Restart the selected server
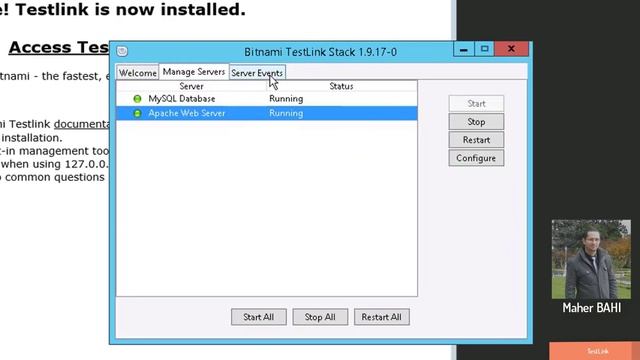640x360 pixels. 476,140
